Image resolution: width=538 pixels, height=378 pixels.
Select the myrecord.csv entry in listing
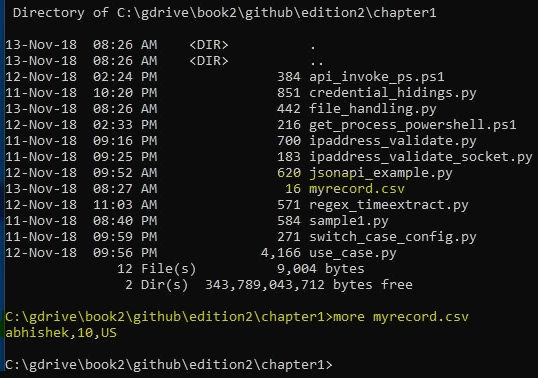356,189
